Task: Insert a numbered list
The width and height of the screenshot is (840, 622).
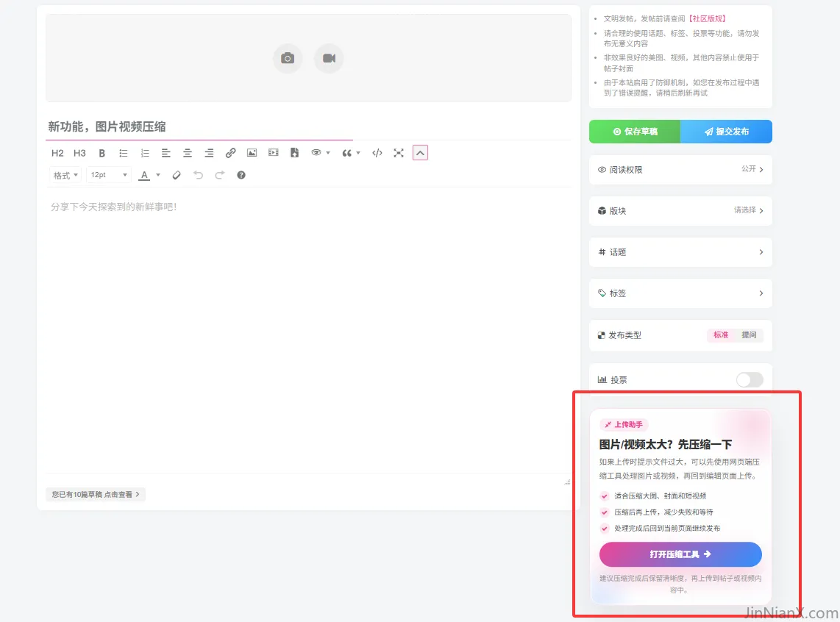Action: point(145,153)
